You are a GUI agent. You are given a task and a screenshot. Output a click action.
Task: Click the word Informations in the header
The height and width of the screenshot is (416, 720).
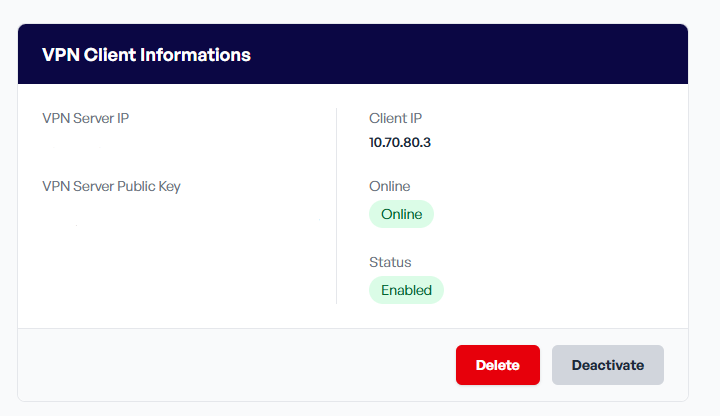coord(199,54)
